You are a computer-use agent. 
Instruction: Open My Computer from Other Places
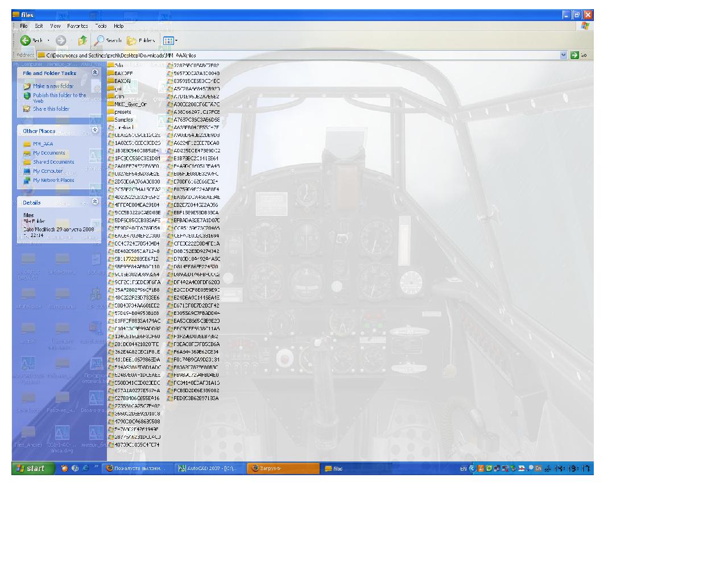(43, 171)
